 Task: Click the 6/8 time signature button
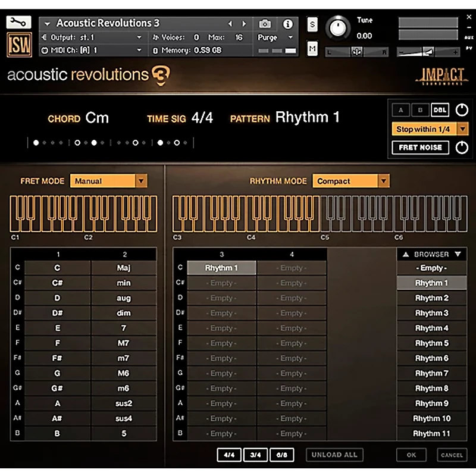point(282,455)
